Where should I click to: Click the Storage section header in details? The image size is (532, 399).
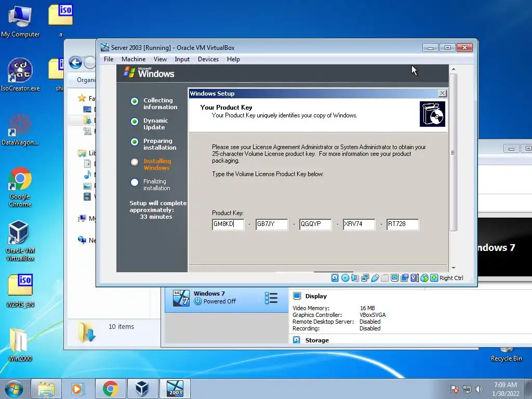(x=317, y=340)
